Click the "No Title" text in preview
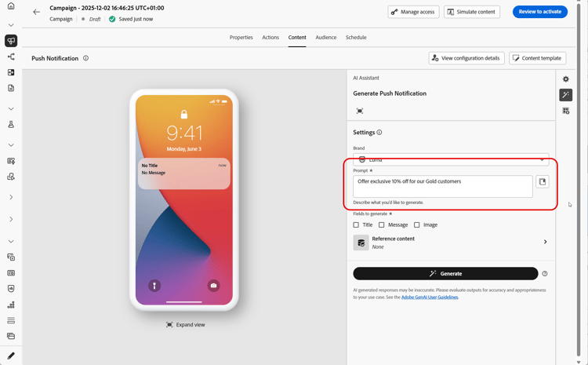The height and width of the screenshot is (365, 588). 150,165
